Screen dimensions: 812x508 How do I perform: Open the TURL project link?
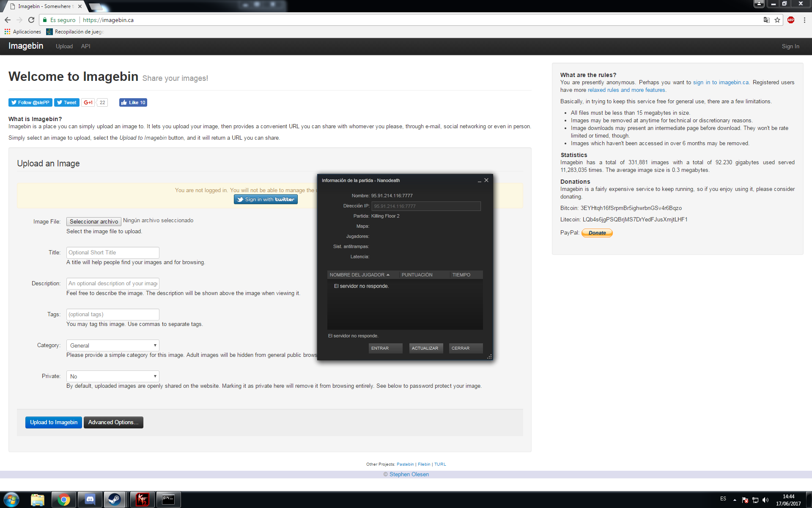click(x=440, y=464)
